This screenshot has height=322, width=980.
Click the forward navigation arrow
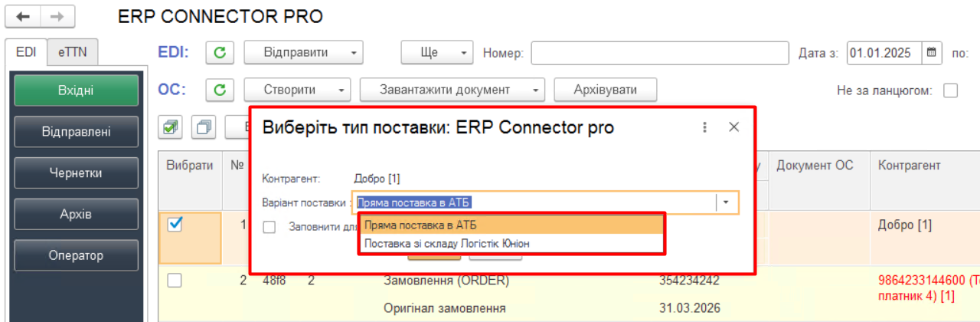tap(57, 16)
